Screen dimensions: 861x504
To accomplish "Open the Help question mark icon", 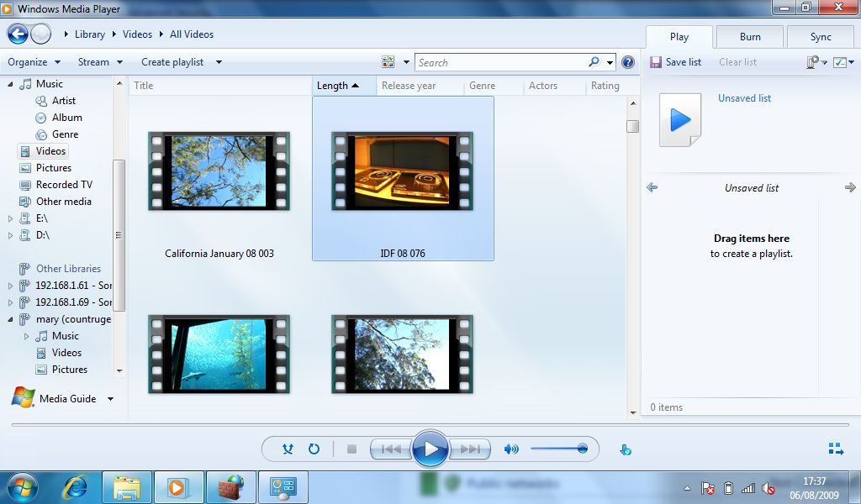I will point(627,61).
